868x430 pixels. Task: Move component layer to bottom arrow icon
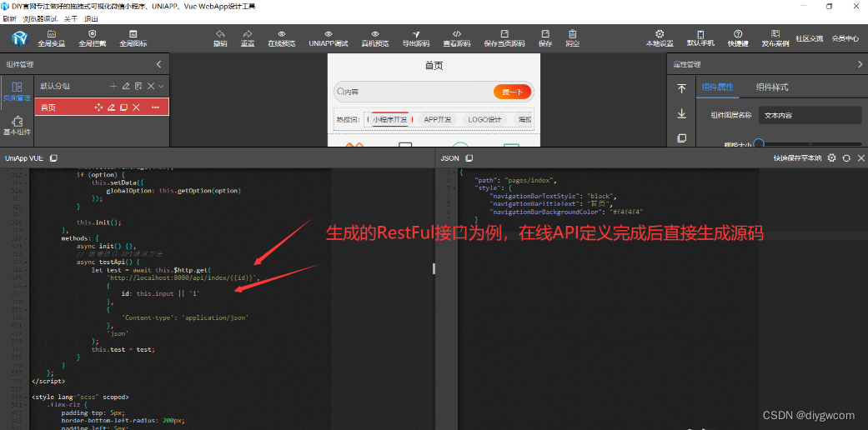[682, 113]
